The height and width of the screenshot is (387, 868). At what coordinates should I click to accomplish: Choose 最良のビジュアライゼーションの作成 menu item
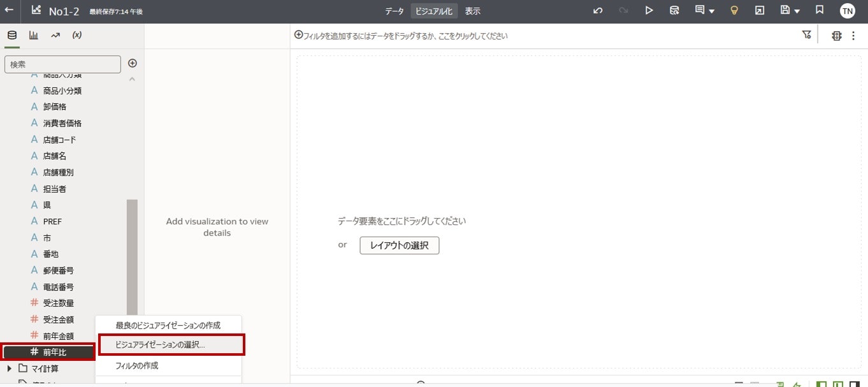click(168, 325)
